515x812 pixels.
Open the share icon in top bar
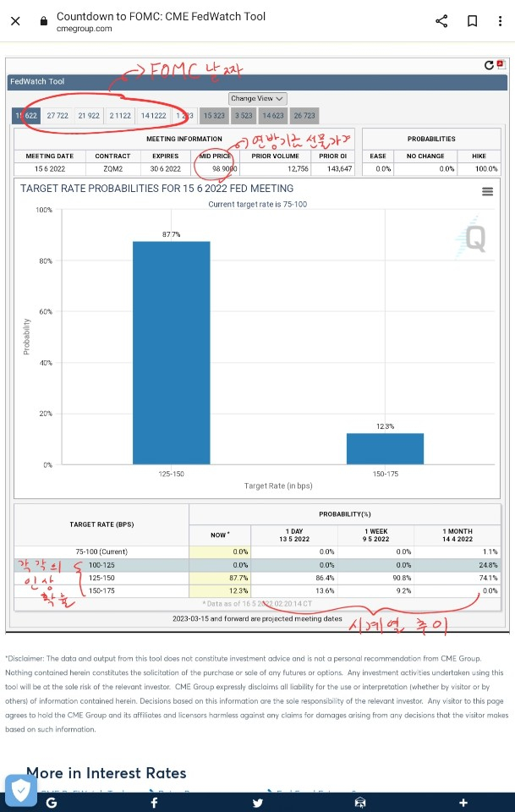click(x=441, y=21)
